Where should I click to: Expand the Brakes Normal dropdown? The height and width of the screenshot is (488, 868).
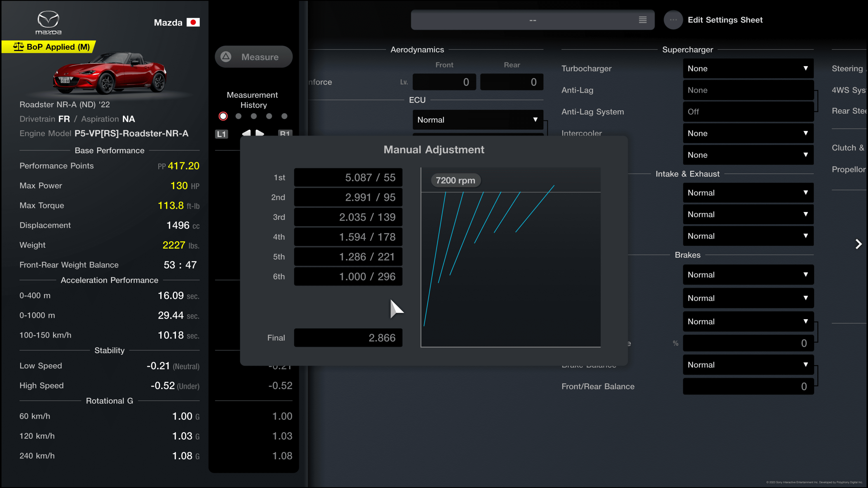(x=748, y=275)
